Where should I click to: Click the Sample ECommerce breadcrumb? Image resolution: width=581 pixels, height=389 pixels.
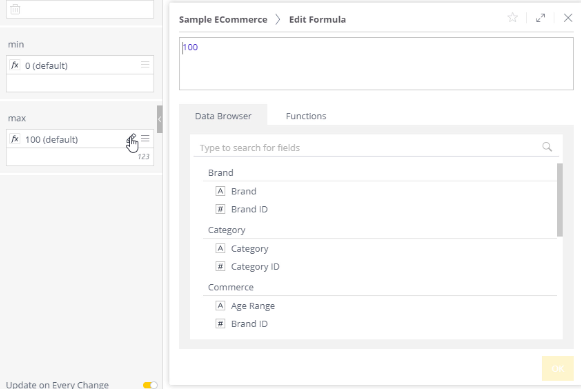pyautogui.click(x=223, y=20)
